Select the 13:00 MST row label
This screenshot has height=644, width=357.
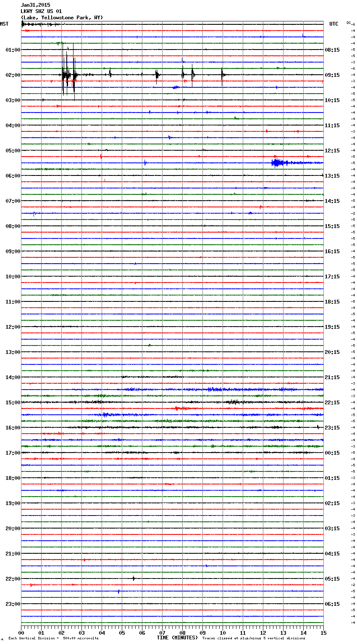(13, 352)
